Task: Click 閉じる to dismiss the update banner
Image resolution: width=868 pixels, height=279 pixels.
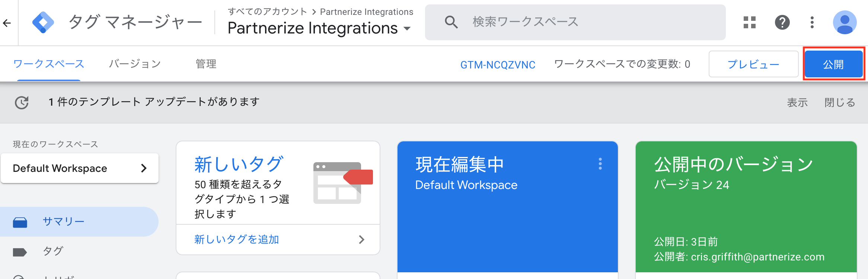Action: pyautogui.click(x=840, y=102)
